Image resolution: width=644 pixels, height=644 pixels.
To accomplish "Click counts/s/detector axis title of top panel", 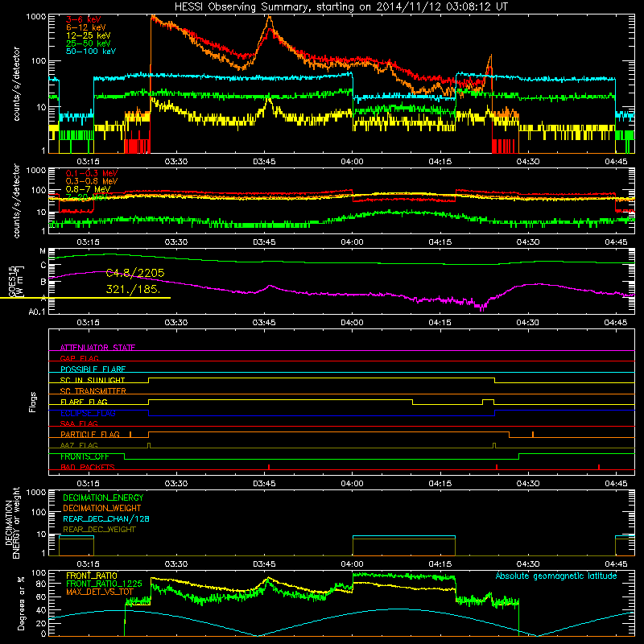I will tap(16, 84).
